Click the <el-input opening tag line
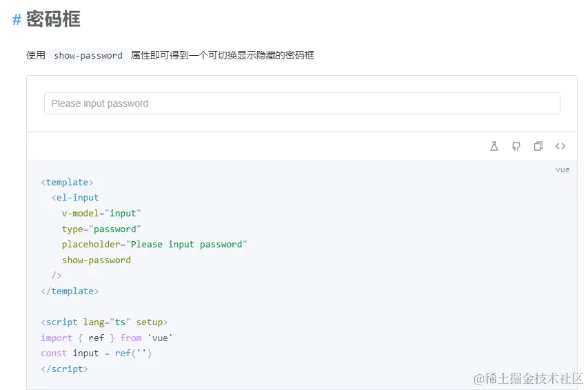Image resolution: width=588 pixels, height=390 pixels. pos(75,198)
